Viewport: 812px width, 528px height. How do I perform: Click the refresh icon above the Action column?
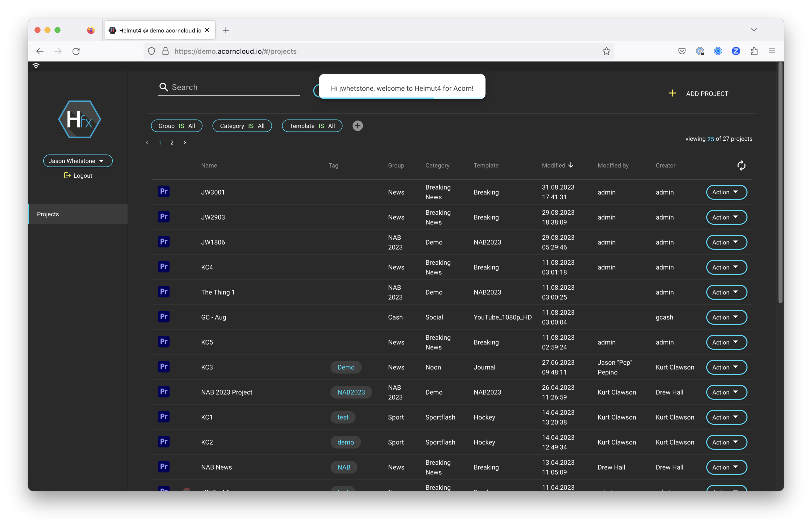coord(741,165)
